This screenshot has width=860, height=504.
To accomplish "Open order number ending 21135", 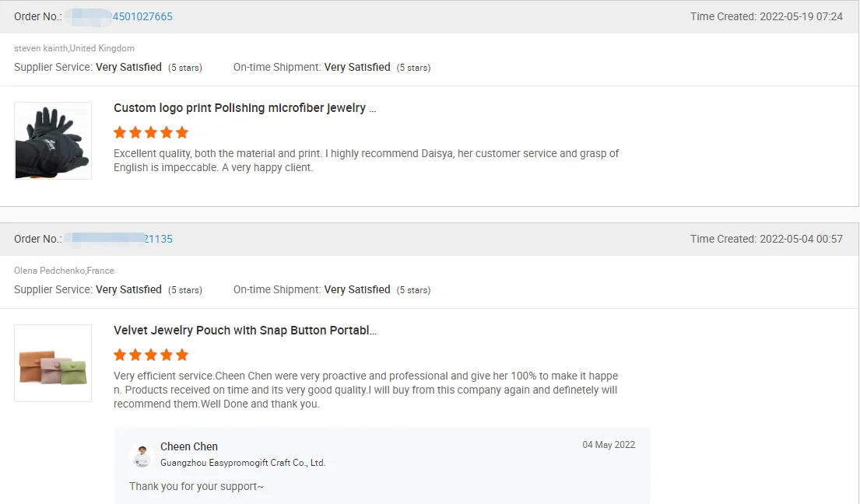I will [158, 239].
